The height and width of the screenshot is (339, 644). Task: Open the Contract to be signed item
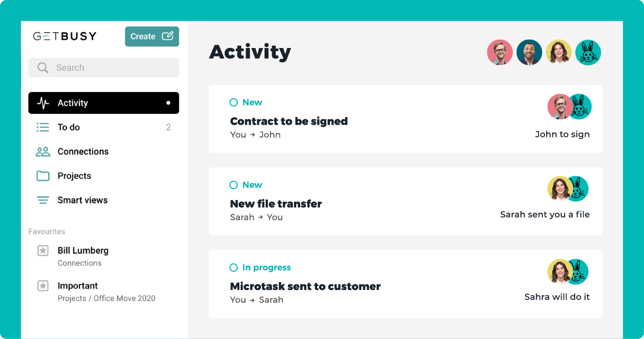click(x=288, y=121)
